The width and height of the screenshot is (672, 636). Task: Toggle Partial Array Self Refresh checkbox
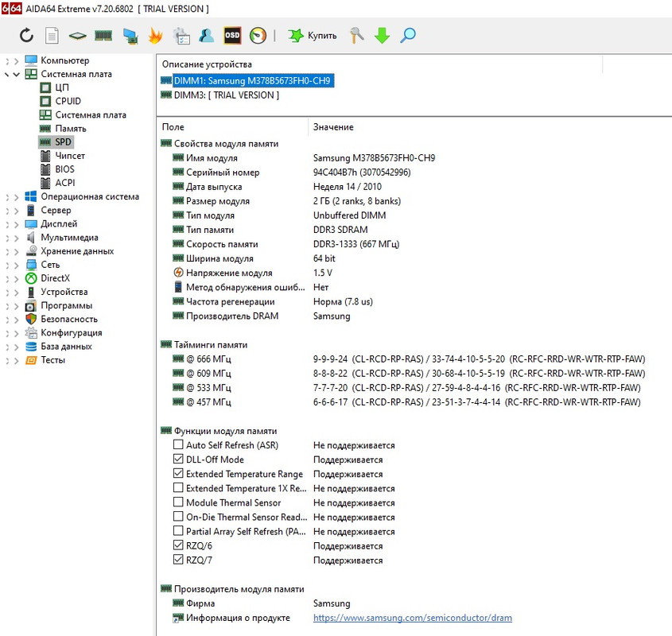click(178, 530)
